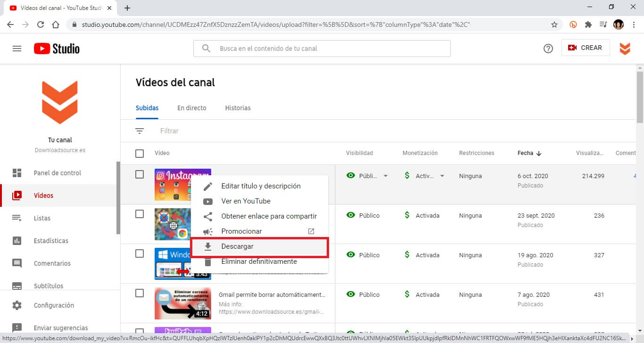Open Gmail permite borrar automáticamente video title
The height and width of the screenshot is (343, 644).
tap(272, 295)
